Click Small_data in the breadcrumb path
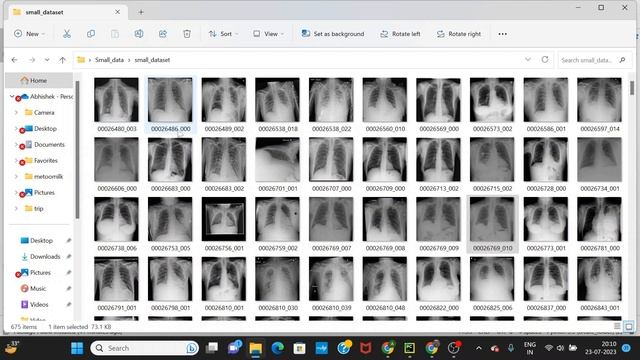Viewport: 640px width, 360px height. coord(109,60)
